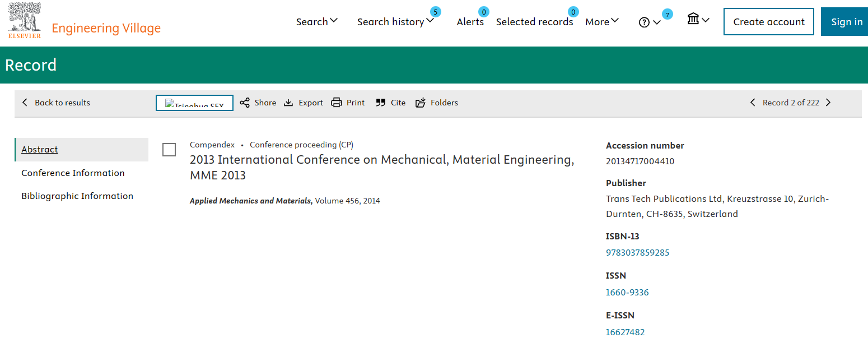The image size is (868, 347).
Task: Open Alerts page
Action: (x=470, y=21)
